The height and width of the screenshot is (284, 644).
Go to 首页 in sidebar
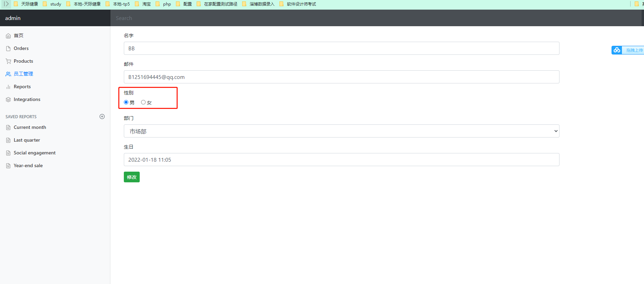(x=19, y=36)
